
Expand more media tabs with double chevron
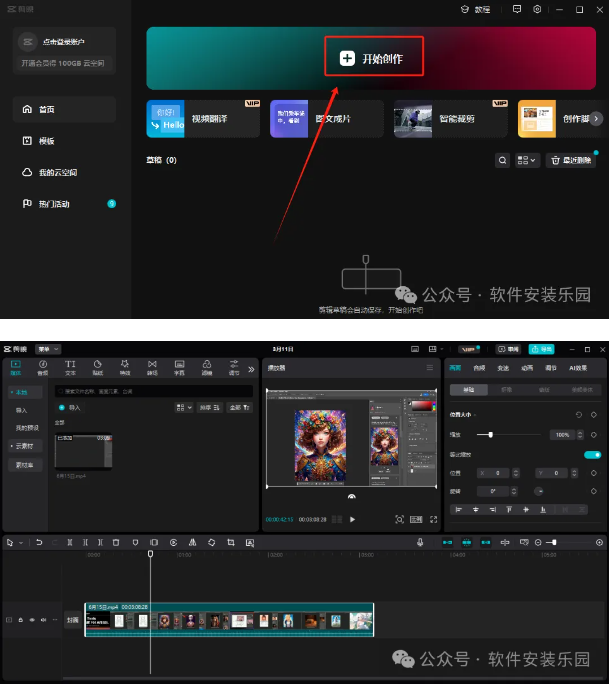coord(251,368)
